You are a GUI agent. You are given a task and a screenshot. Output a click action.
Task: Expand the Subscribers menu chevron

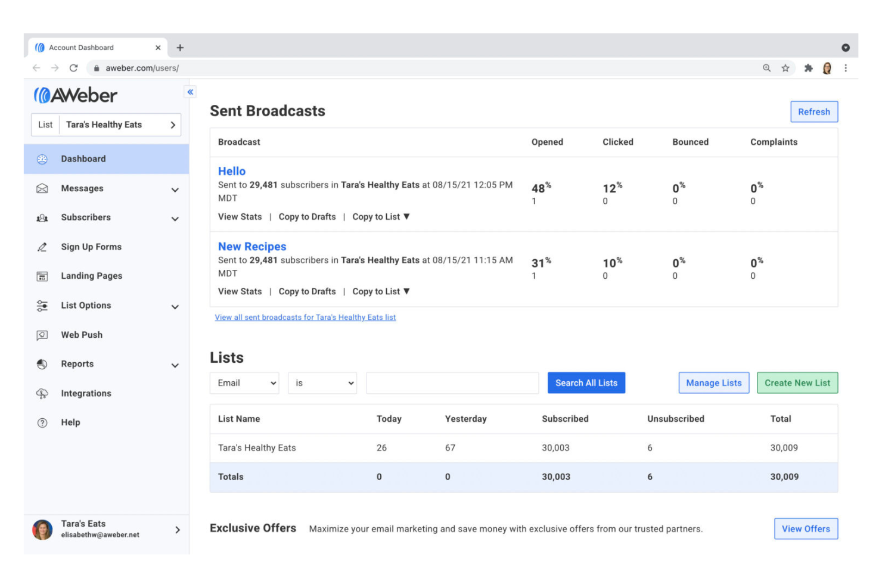175,219
